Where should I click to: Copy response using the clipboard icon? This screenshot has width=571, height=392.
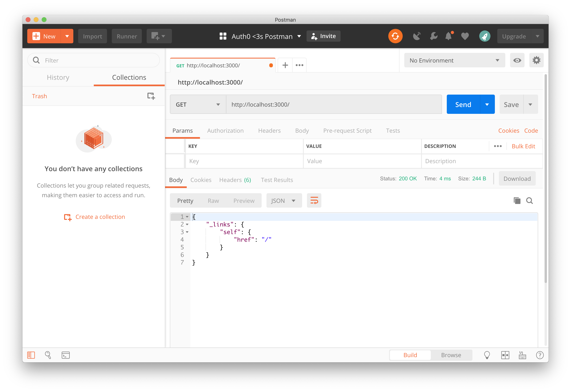coord(517,201)
